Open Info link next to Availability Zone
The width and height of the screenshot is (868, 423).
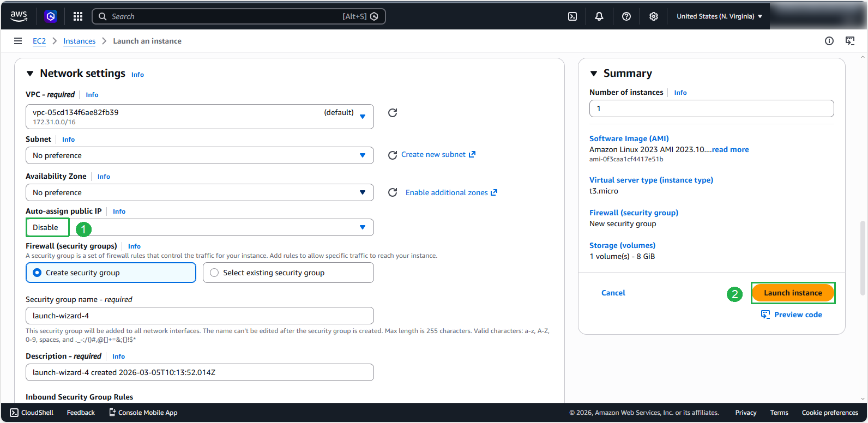pos(104,177)
